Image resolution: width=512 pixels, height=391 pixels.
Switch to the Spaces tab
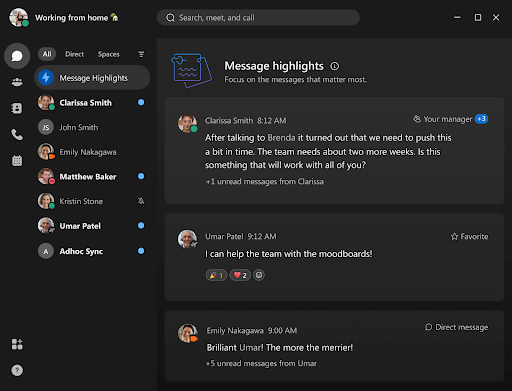(x=108, y=54)
